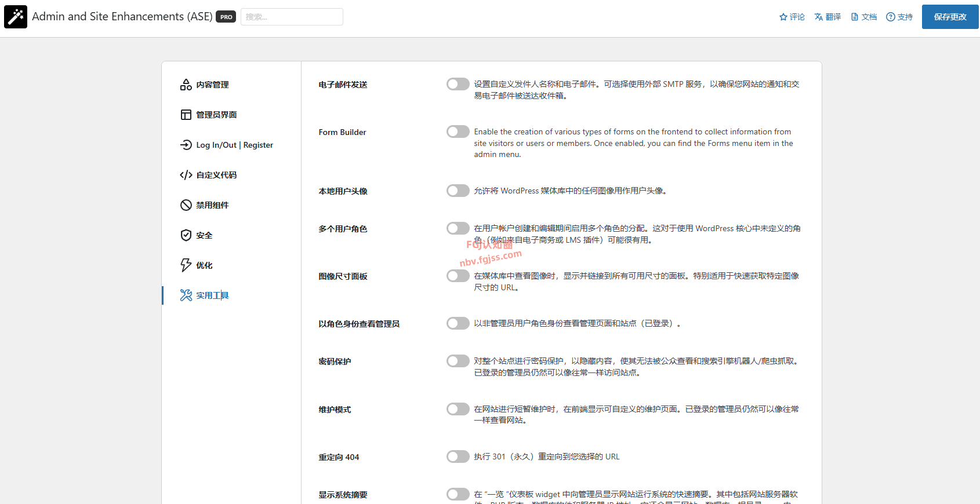Turn on 维护模式 switch
This screenshot has height=504, width=980.
[x=458, y=409]
